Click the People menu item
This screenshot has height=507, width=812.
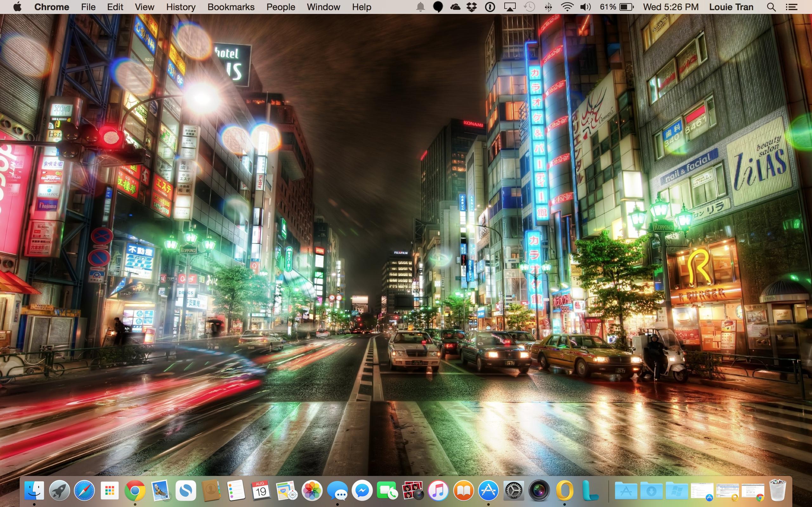coord(280,7)
